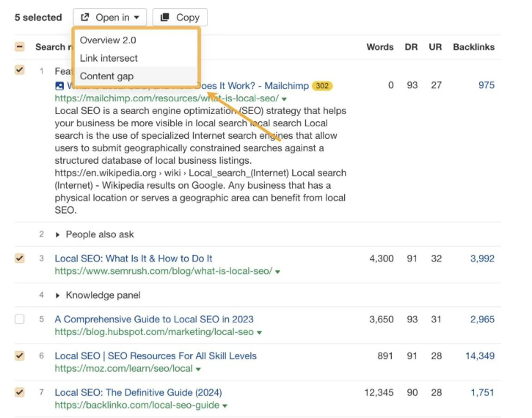Toggle the select-all header checkbox

20,47
